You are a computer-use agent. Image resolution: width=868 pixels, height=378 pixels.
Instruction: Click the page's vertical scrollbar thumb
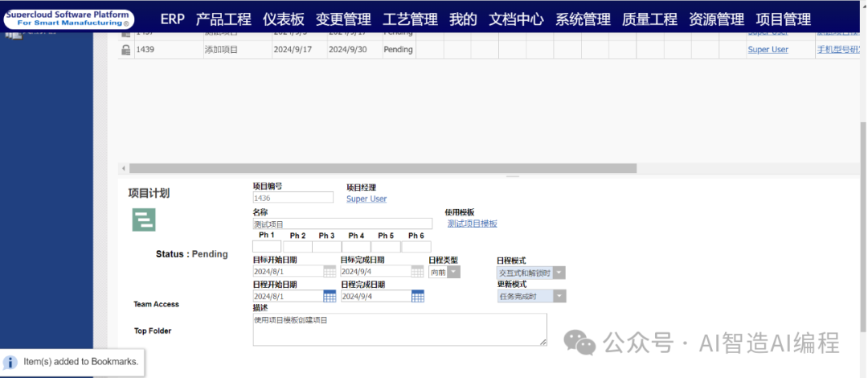pyautogui.click(x=863, y=228)
